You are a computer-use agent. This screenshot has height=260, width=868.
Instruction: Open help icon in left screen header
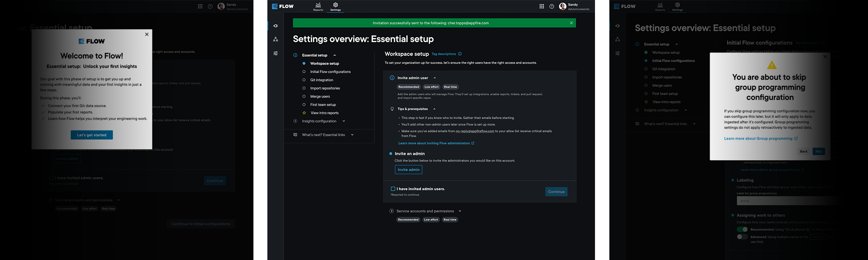210,6
